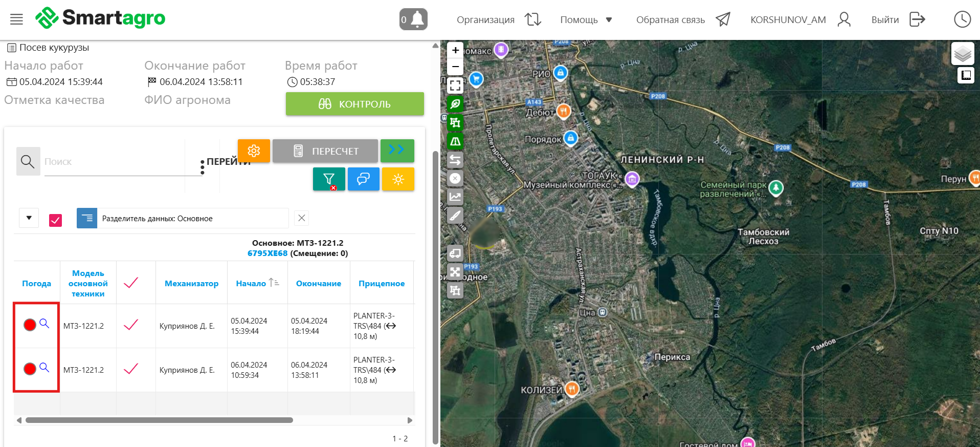Open the hamburger main menu

pyautogui.click(x=16, y=19)
